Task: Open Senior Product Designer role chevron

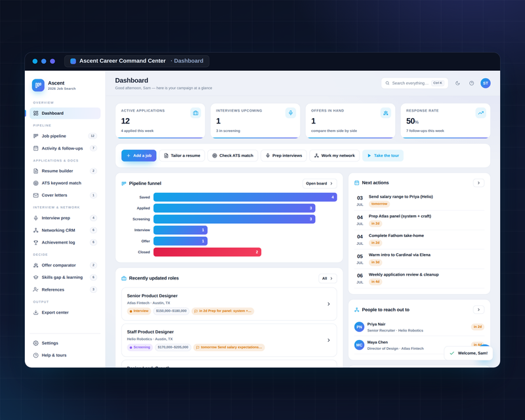Action: coord(329,304)
